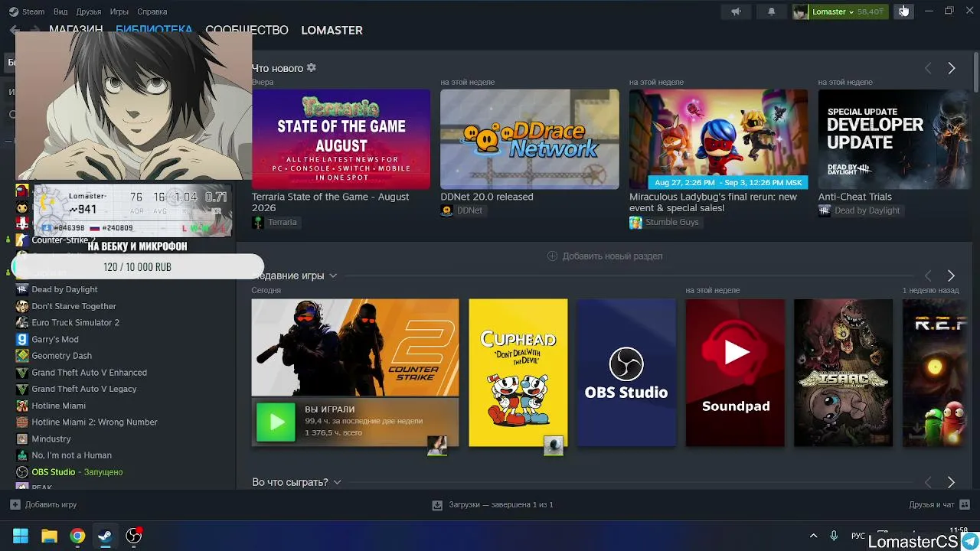Screen dimensions: 980x551
Task: Click the 'Anti-Cheat Trials' headline
Action: (855, 197)
